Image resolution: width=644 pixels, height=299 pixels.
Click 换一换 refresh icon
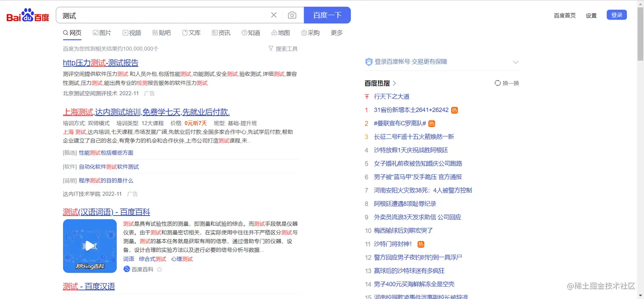(497, 83)
